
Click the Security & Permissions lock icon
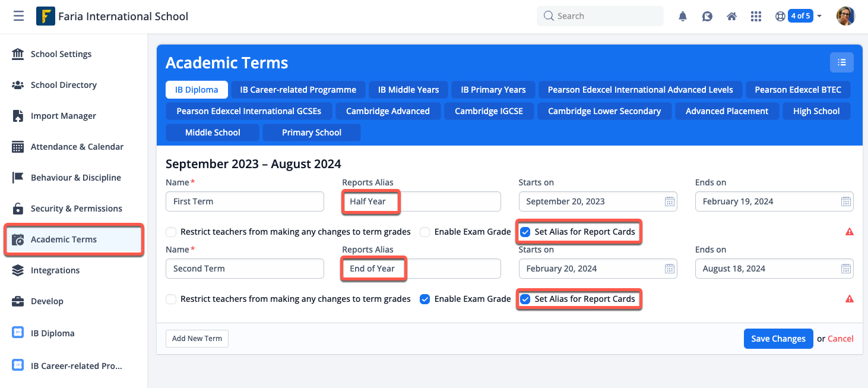[x=18, y=209]
